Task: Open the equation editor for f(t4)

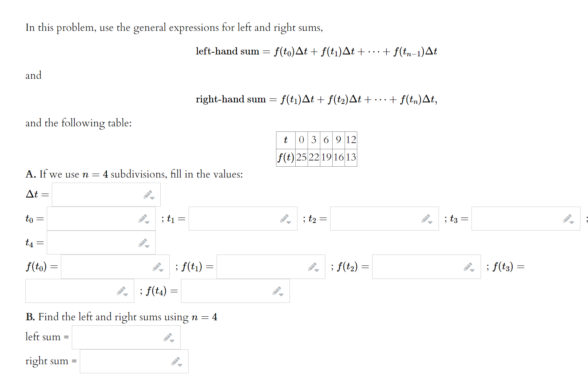Action: 277,291
